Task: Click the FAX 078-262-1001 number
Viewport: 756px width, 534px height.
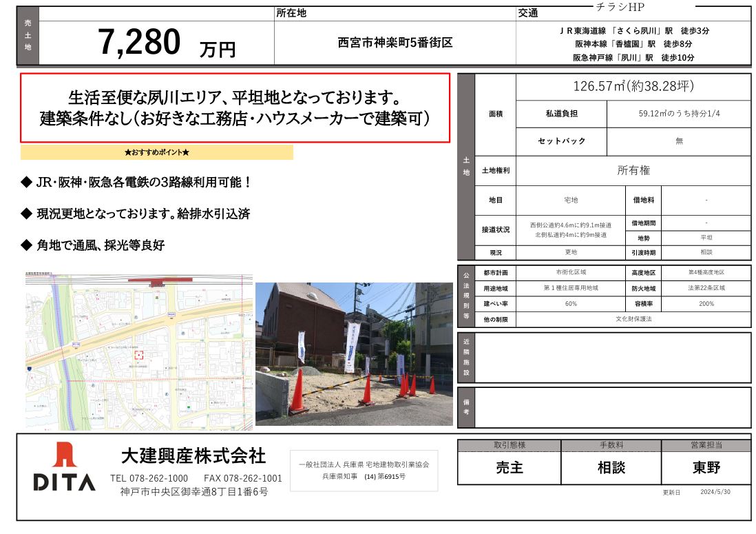Action: (243, 478)
